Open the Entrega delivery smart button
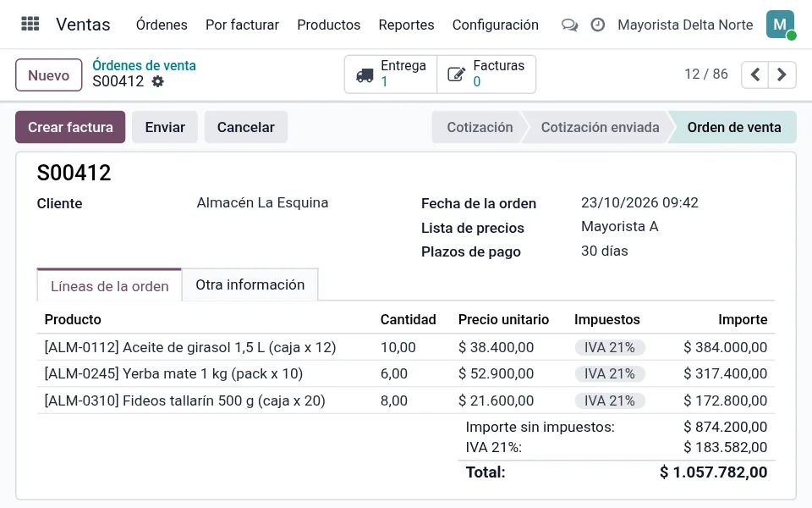This screenshot has height=508, width=812. pyautogui.click(x=391, y=75)
